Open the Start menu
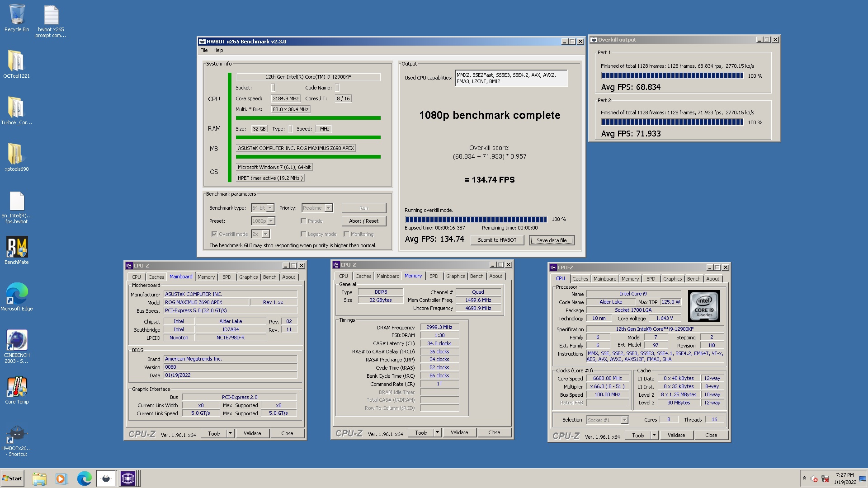 pyautogui.click(x=12, y=479)
